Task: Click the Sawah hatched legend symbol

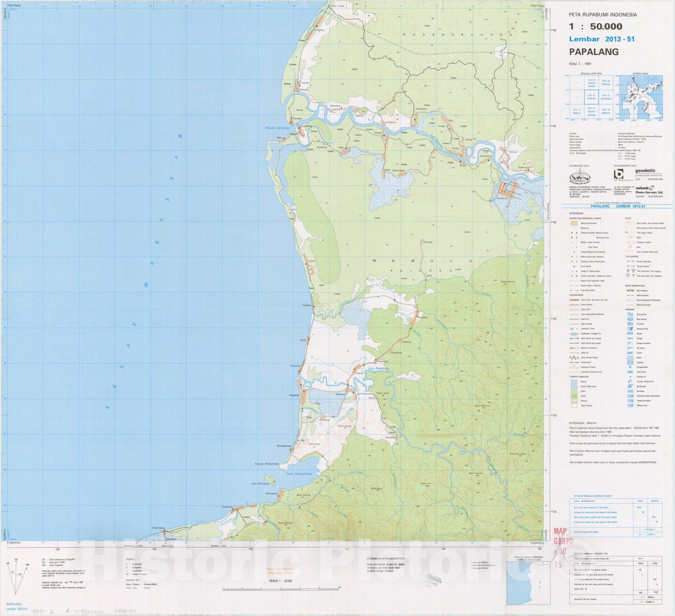Action: pos(573,382)
